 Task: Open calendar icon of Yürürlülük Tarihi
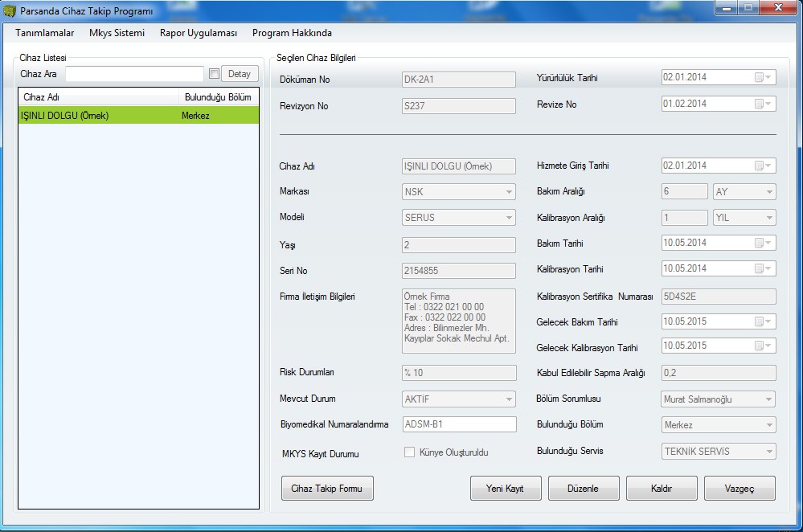(x=763, y=77)
